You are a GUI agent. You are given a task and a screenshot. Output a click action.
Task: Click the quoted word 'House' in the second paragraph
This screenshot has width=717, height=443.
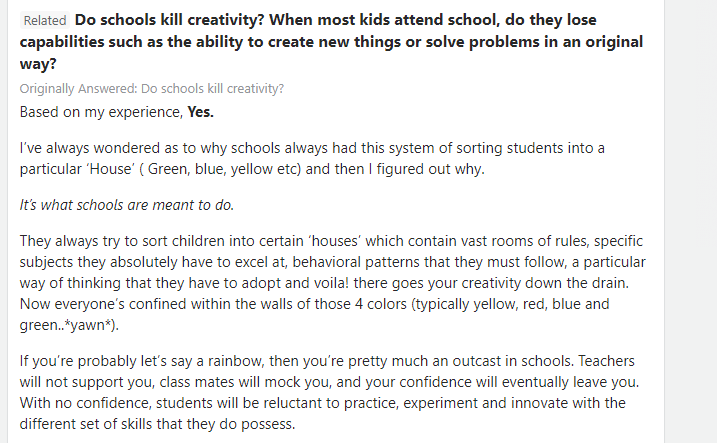click(x=110, y=169)
